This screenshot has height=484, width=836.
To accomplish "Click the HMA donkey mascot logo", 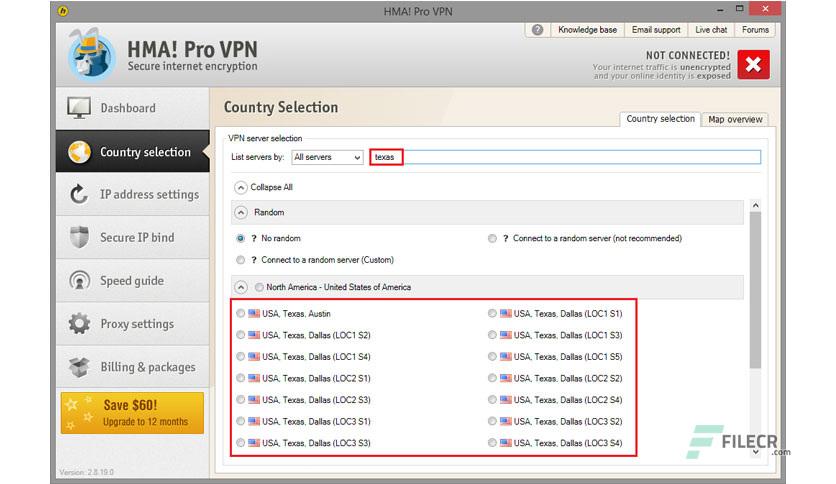I will click(x=92, y=55).
